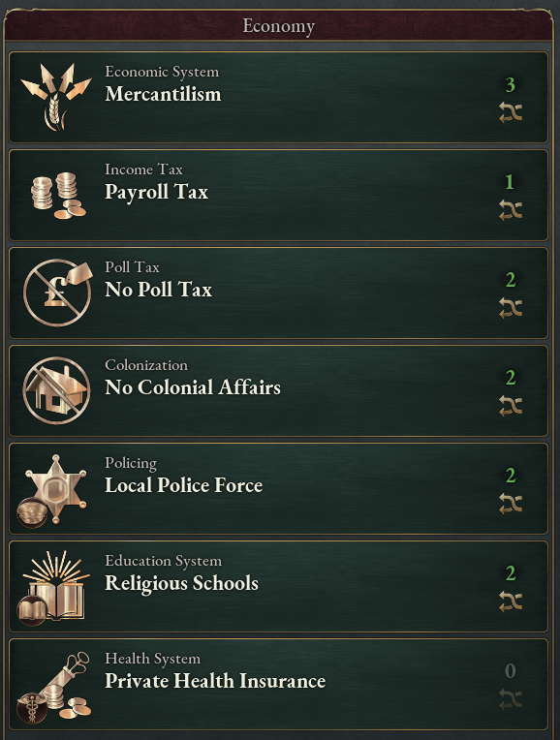Screen dimensions: 560x740
Task: Click the change arrows on Policing row
Action: [x=511, y=504]
